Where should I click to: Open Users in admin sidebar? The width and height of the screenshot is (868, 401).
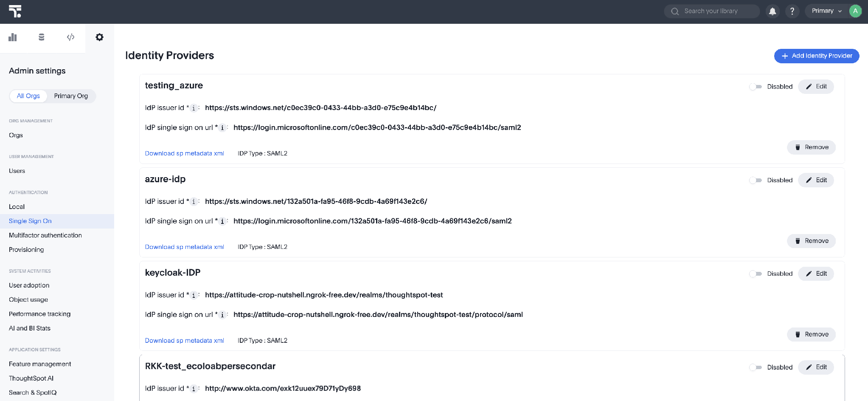point(17,171)
